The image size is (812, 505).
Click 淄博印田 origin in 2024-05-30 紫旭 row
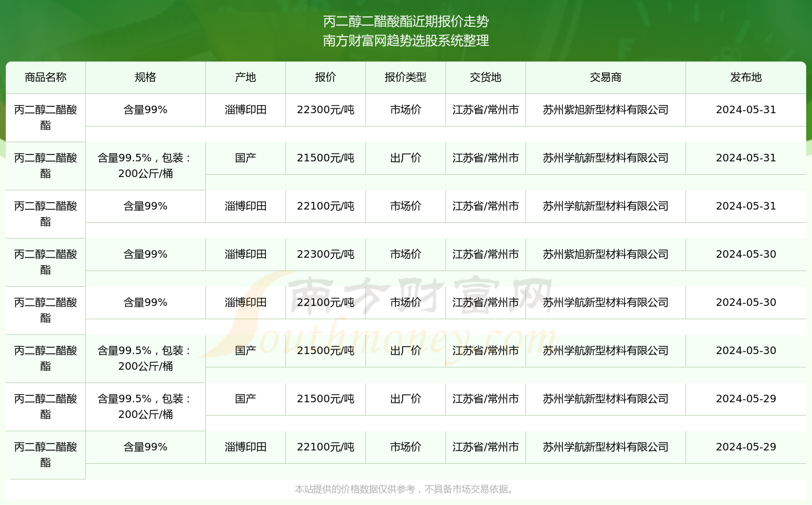point(246,254)
